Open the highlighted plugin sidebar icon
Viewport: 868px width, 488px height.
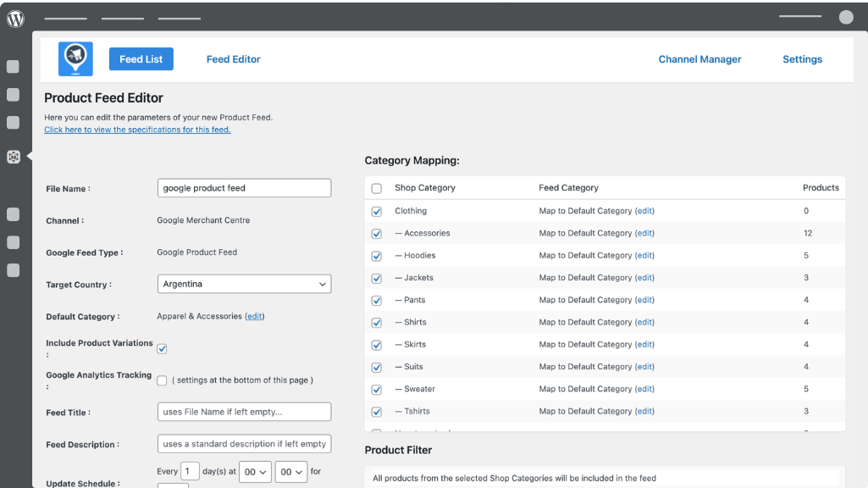coord(14,156)
